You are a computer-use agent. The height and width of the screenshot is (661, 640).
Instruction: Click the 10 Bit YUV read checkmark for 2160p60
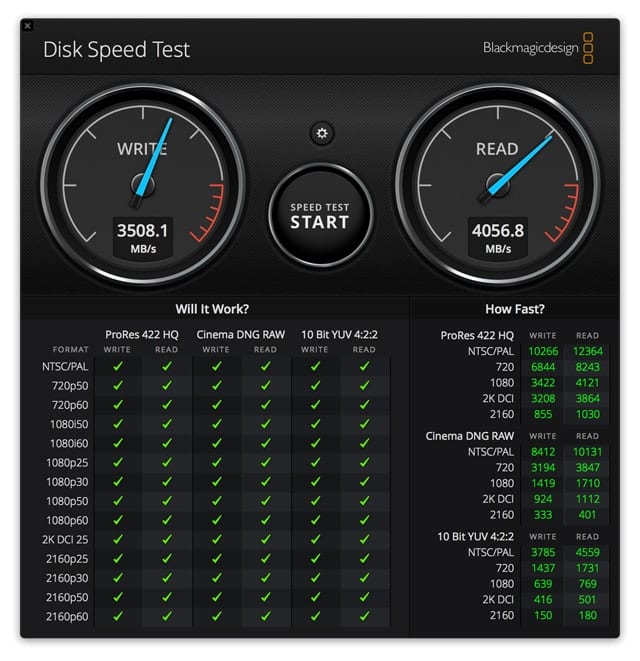point(364,616)
